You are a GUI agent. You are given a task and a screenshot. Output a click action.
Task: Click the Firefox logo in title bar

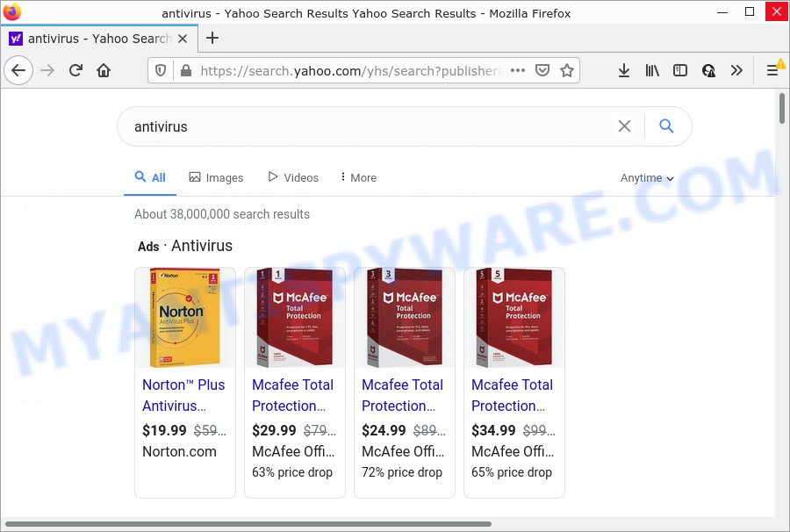(x=12, y=11)
